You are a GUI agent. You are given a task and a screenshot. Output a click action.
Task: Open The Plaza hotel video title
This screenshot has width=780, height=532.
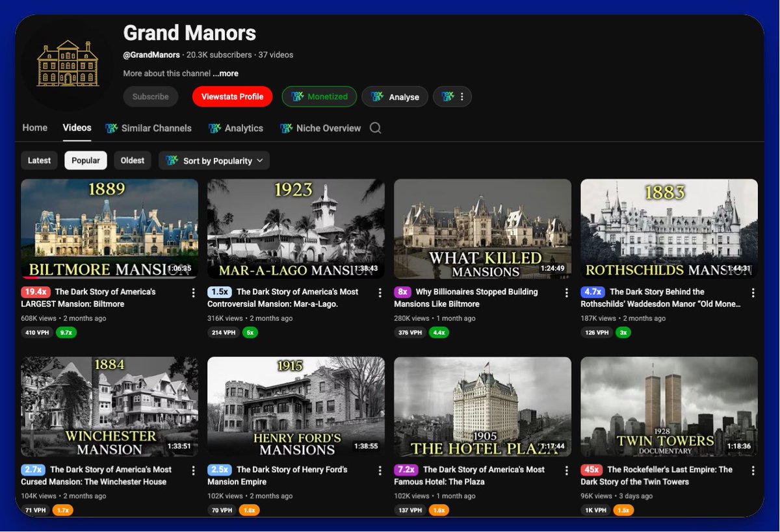pos(470,475)
